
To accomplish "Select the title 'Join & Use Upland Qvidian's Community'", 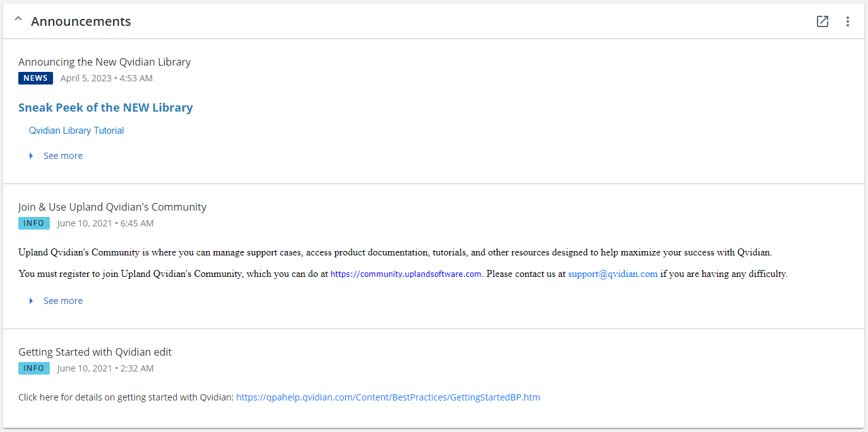I will pos(112,207).
